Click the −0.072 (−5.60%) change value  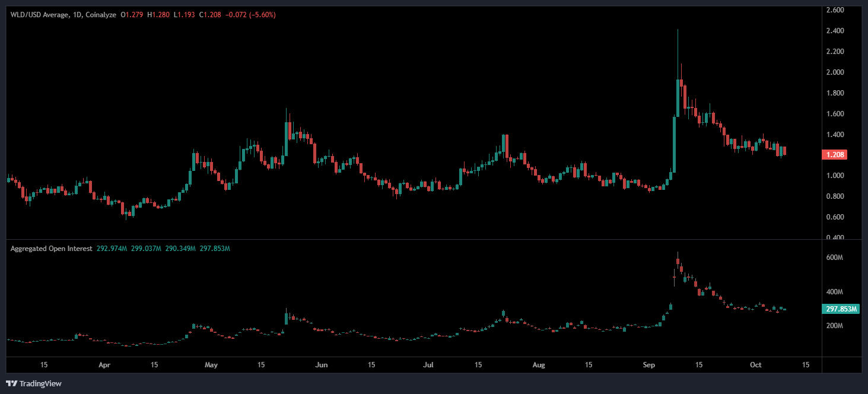(x=248, y=15)
